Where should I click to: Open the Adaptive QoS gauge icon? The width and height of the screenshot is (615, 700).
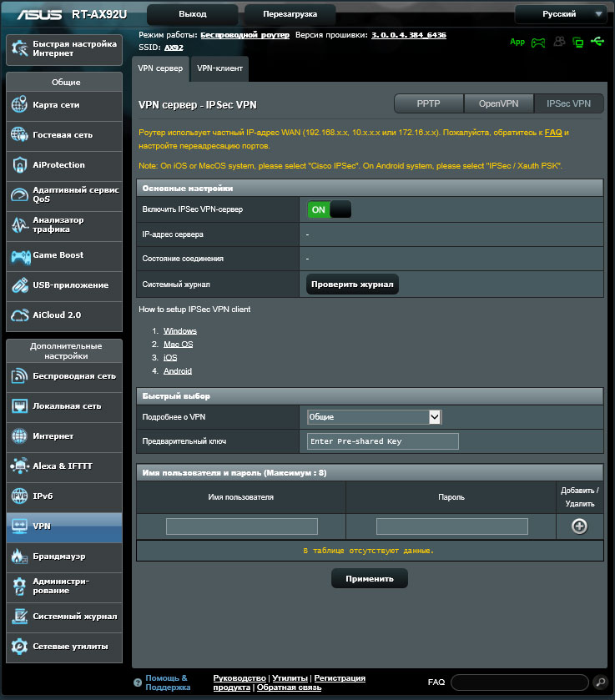click(19, 194)
